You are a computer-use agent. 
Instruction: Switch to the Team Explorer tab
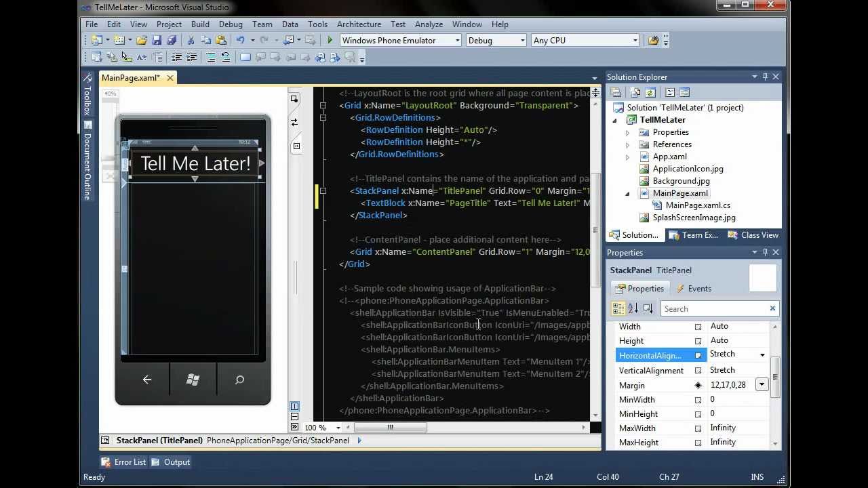[693, 235]
